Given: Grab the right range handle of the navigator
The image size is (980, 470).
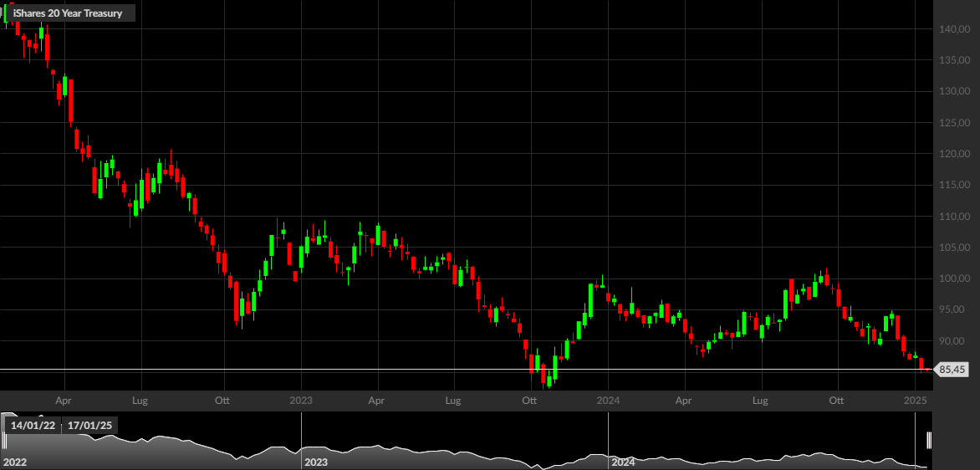Looking at the screenshot, I should tap(929, 440).
